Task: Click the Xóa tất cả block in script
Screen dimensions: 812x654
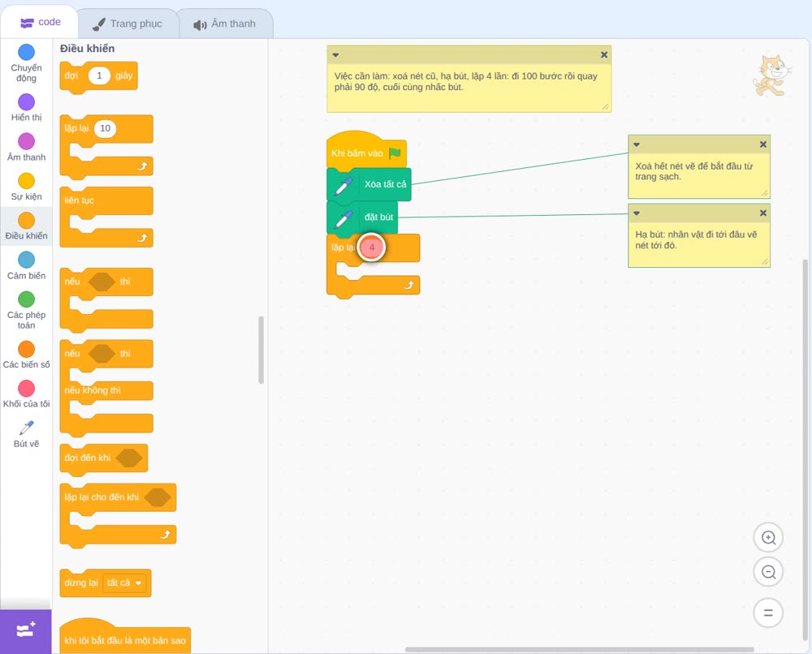Action: pyautogui.click(x=369, y=185)
